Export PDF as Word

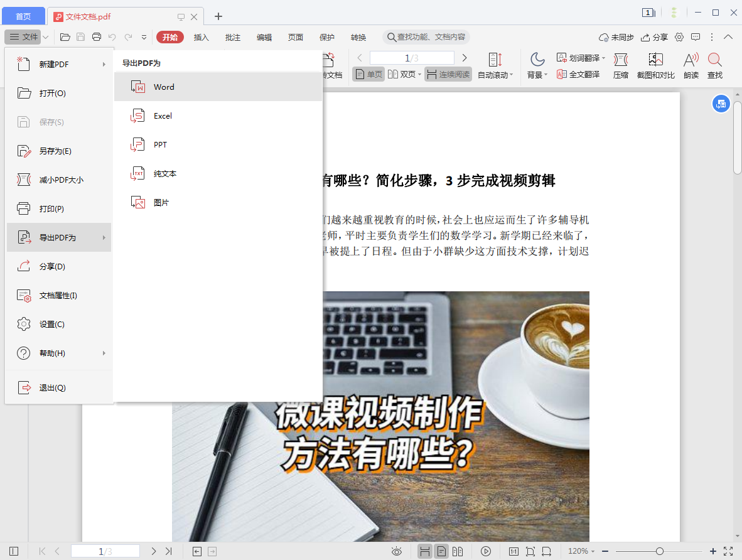(x=218, y=87)
